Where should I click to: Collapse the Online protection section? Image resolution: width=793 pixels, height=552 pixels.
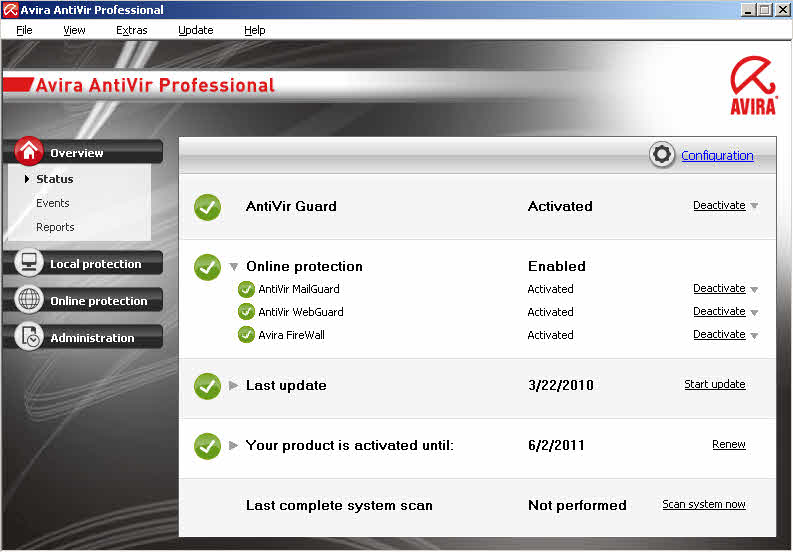[x=234, y=266]
